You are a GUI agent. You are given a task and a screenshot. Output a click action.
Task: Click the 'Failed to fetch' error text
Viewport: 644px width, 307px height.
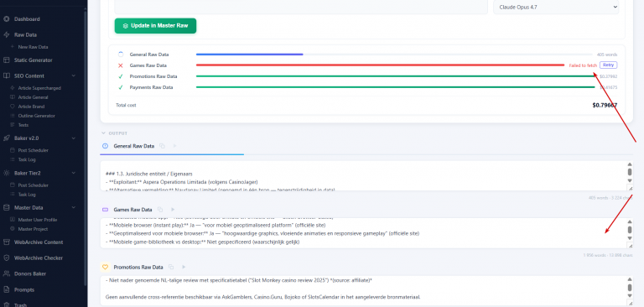[583, 65]
